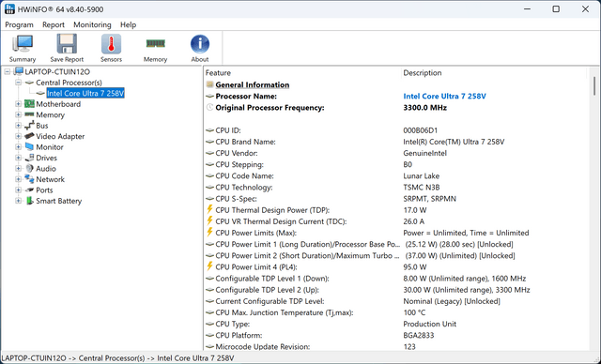601x364 pixels.
Task: Click the clock icon beside Original Processor Frequency
Action: tap(209, 108)
